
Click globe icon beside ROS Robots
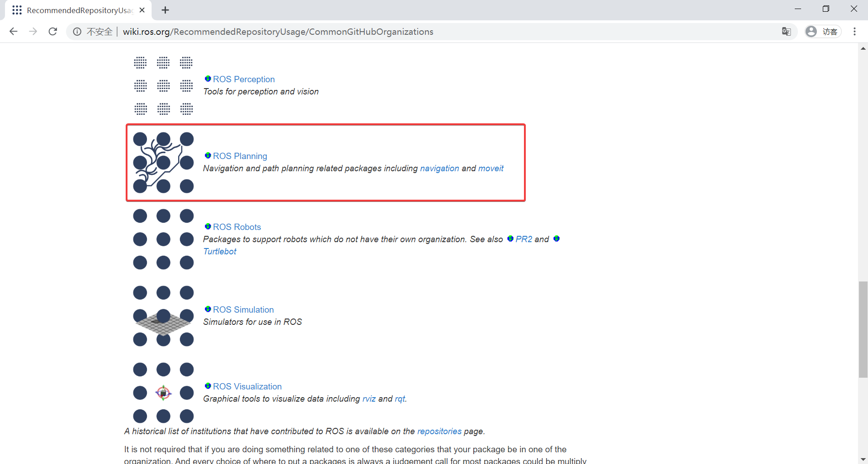tap(208, 226)
